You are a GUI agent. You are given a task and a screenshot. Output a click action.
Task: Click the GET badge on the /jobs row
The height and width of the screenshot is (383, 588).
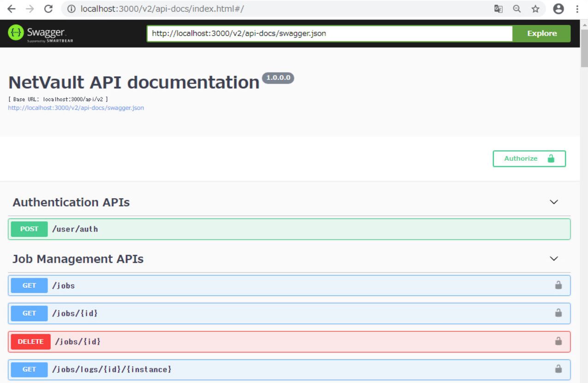(29, 286)
